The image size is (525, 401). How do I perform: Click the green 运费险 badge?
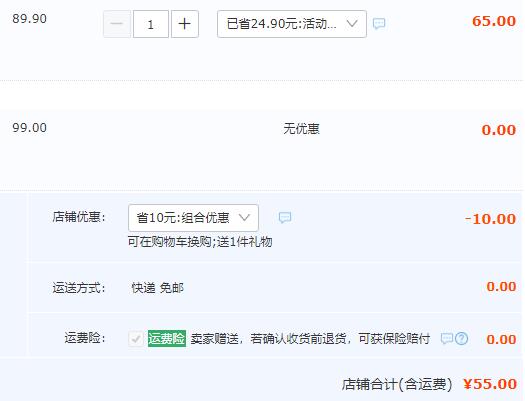(x=167, y=338)
